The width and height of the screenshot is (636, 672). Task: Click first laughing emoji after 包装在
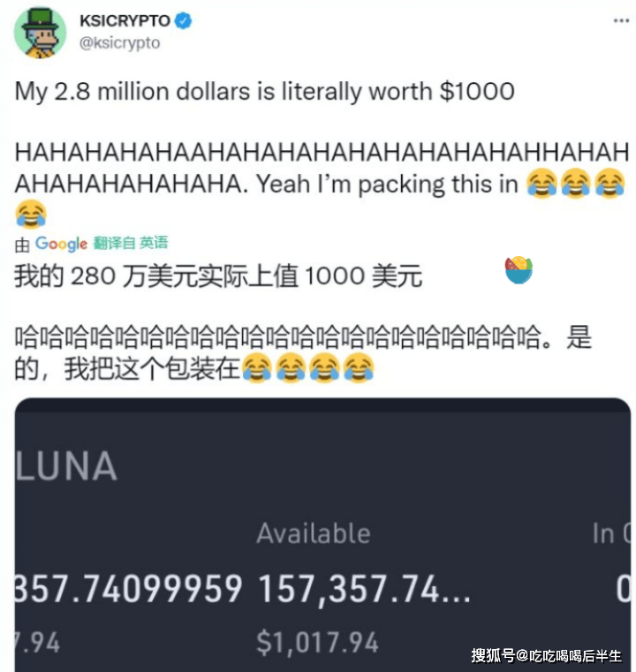pyautogui.click(x=257, y=367)
